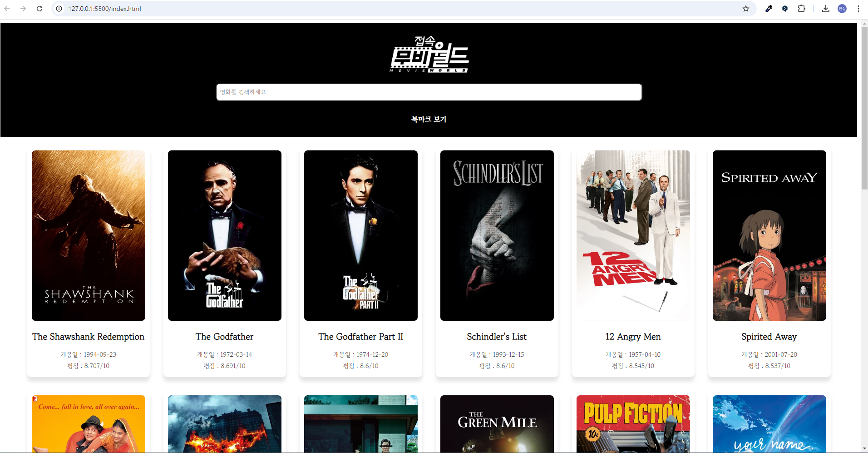Open The Godfather poster

coord(225,235)
